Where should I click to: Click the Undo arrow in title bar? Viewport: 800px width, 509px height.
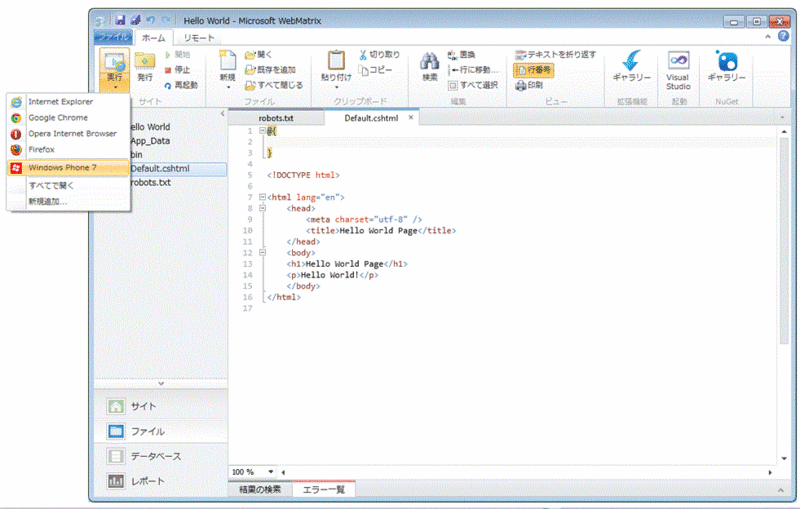(x=151, y=20)
